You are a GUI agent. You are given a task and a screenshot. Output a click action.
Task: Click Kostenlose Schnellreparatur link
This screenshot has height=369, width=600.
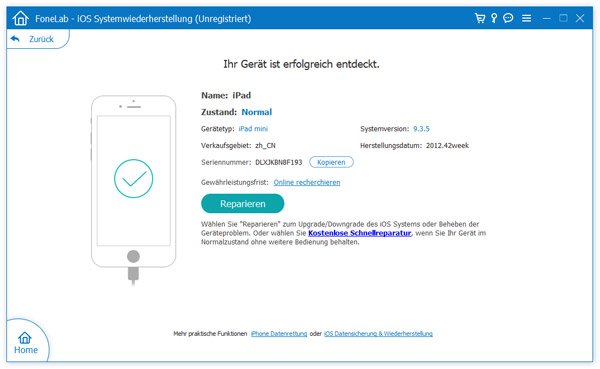[360, 233]
